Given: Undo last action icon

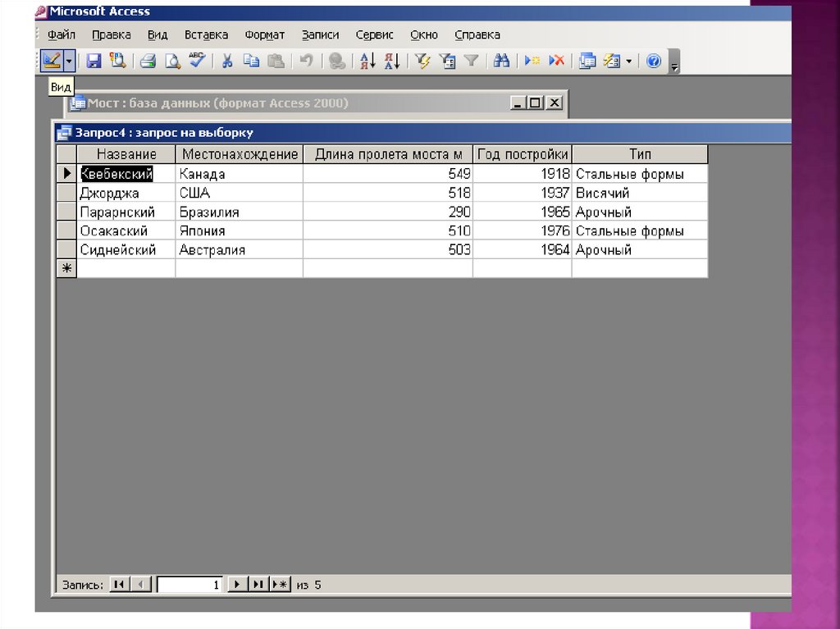Looking at the screenshot, I should pyautogui.click(x=306, y=61).
